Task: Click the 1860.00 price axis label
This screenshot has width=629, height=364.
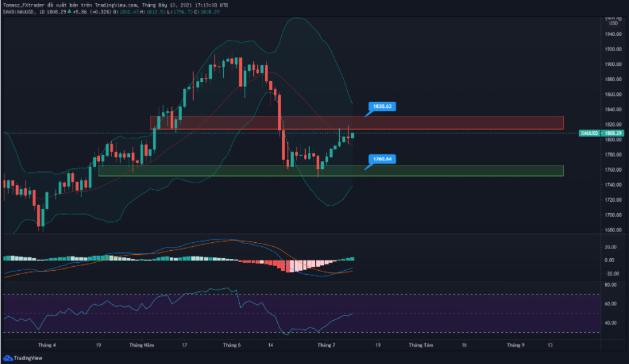Action: click(x=613, y=94)
